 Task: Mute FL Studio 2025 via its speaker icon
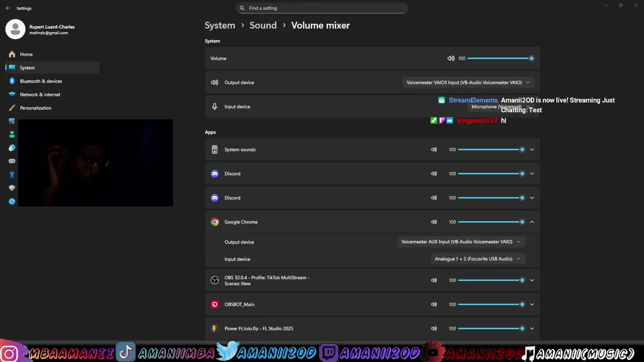coord(434,328)
